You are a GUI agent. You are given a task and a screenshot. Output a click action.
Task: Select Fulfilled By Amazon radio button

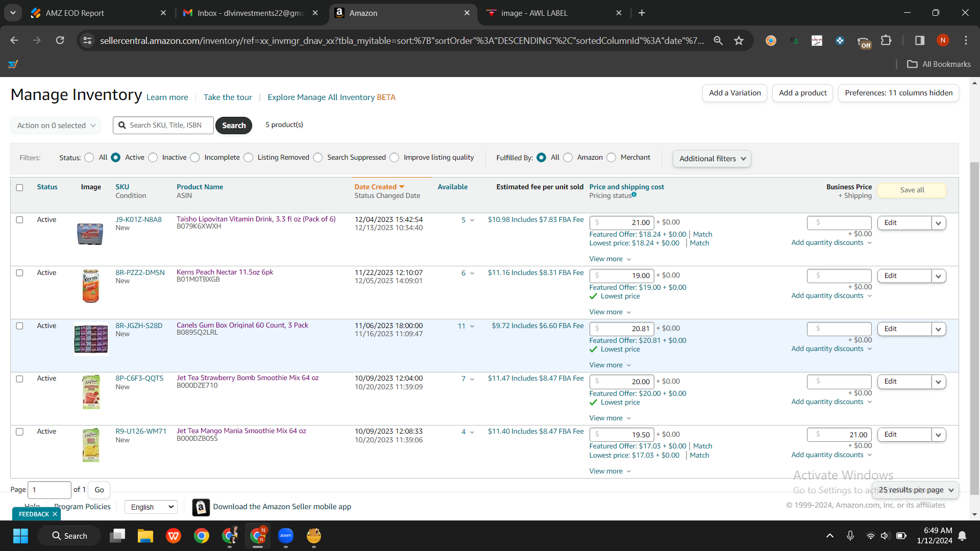coord(568,158)
